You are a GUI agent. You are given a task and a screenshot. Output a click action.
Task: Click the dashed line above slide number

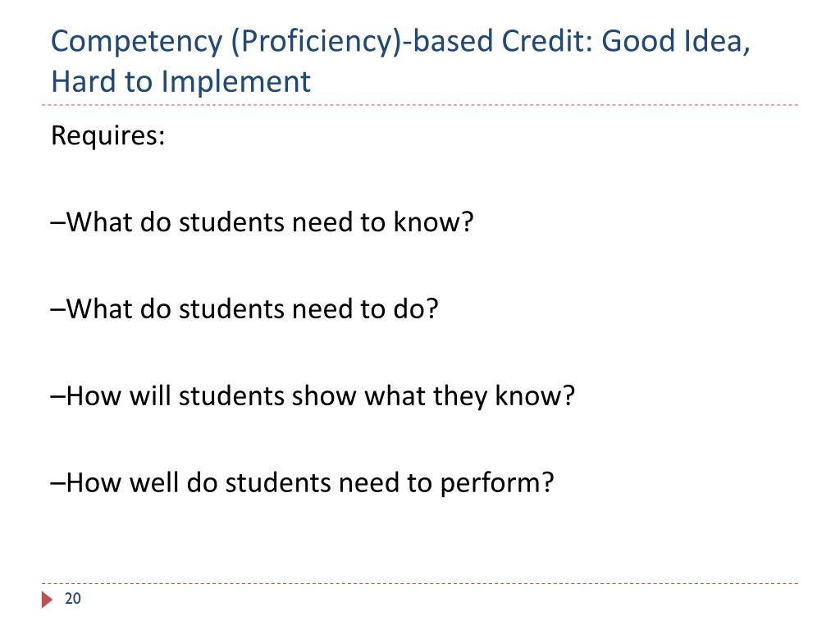(x=420, y=583)
